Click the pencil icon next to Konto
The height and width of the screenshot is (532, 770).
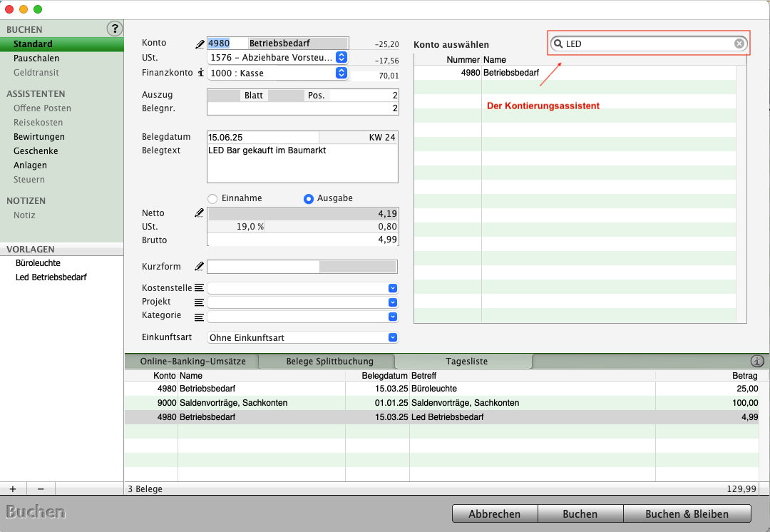pos(200,44)
